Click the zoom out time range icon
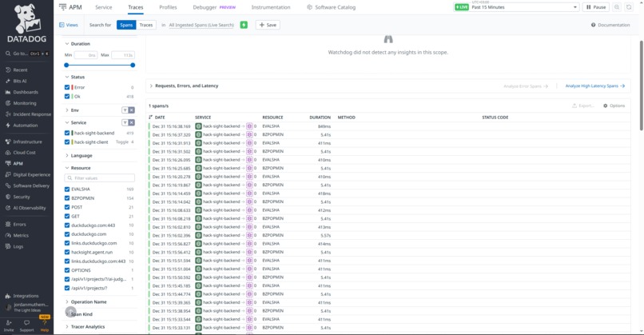Image resolution: width=644 pixels, height=335 pixels. click(617, 7)
